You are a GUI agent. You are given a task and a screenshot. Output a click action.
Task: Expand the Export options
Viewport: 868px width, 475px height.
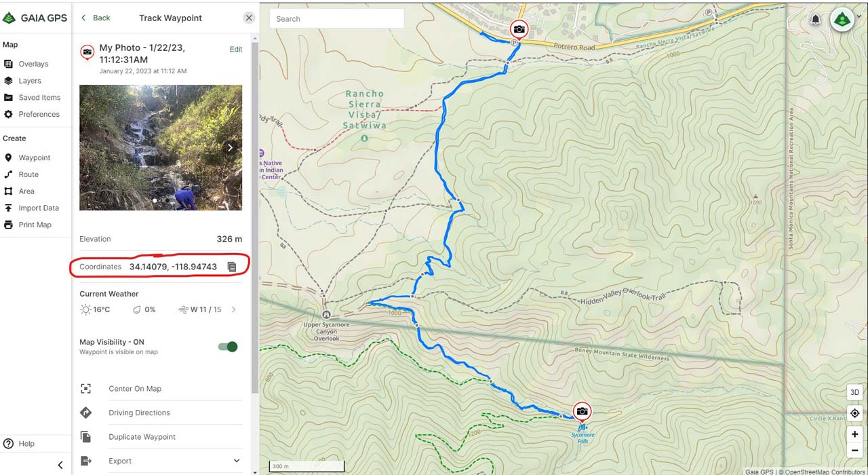coord(236,461)
